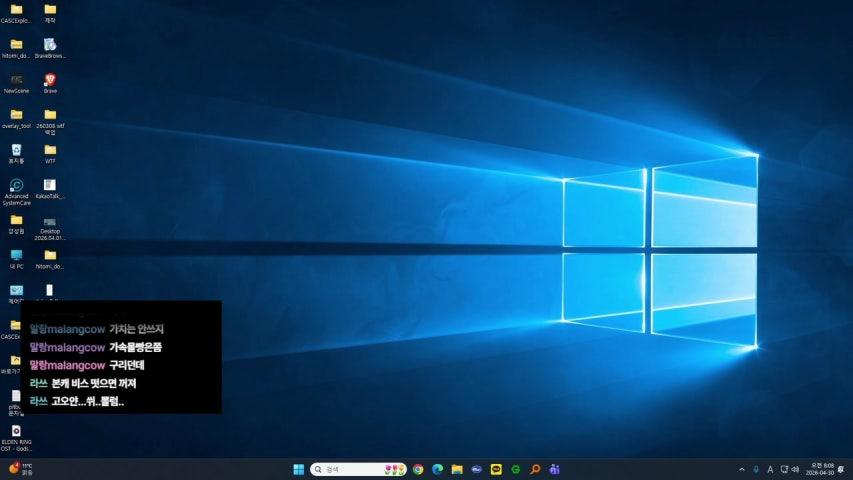853x480 pixels.
Task: Open the clock and date calendar flyout
Action: [x=823, y=469]
